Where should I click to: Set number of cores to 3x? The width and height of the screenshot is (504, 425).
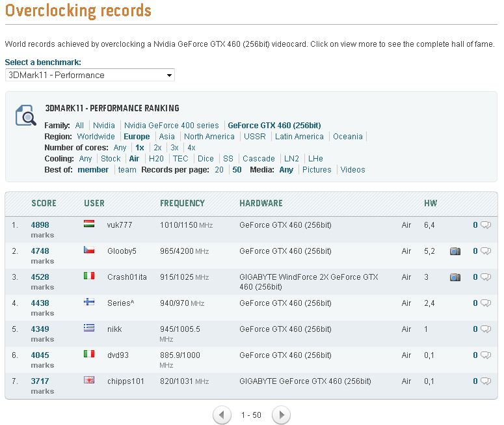tap(174, 148)
